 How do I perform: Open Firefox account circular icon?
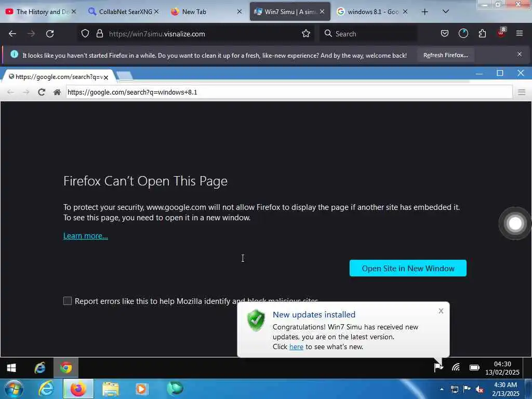pyautogui.click(x=463, y=34)
